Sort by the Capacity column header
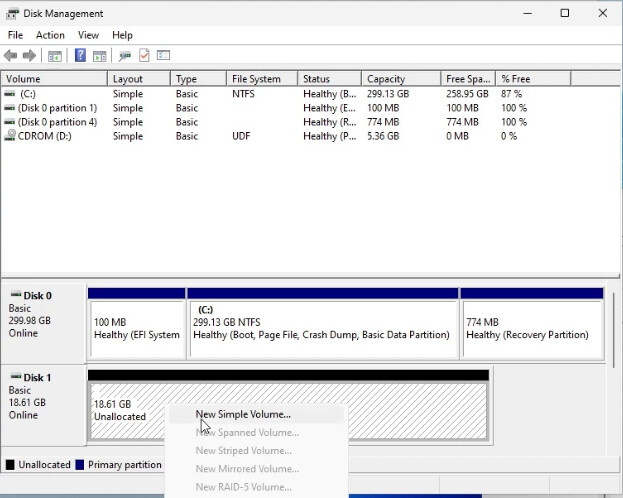The image size is (623, 498). (401, 79)
